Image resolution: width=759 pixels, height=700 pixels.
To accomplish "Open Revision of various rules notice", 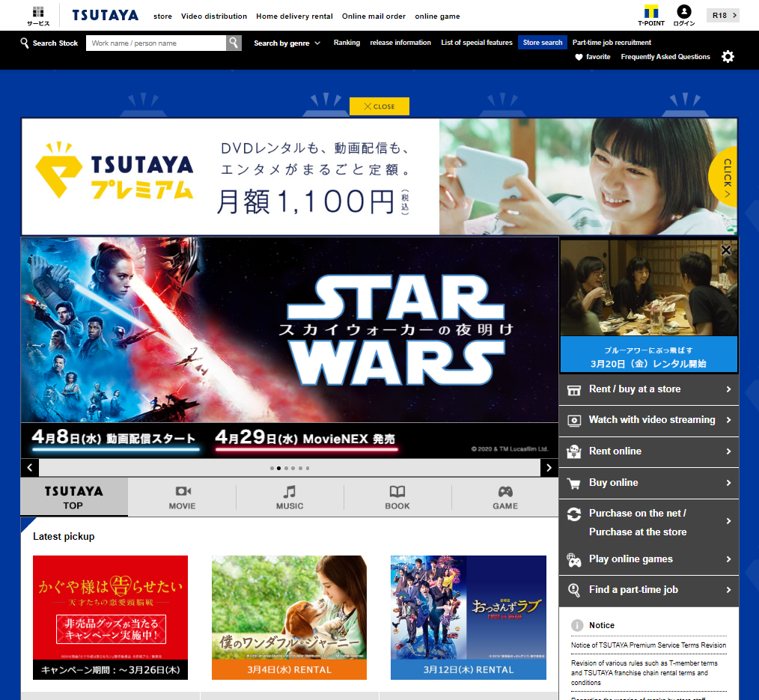I will coord(644,673).
